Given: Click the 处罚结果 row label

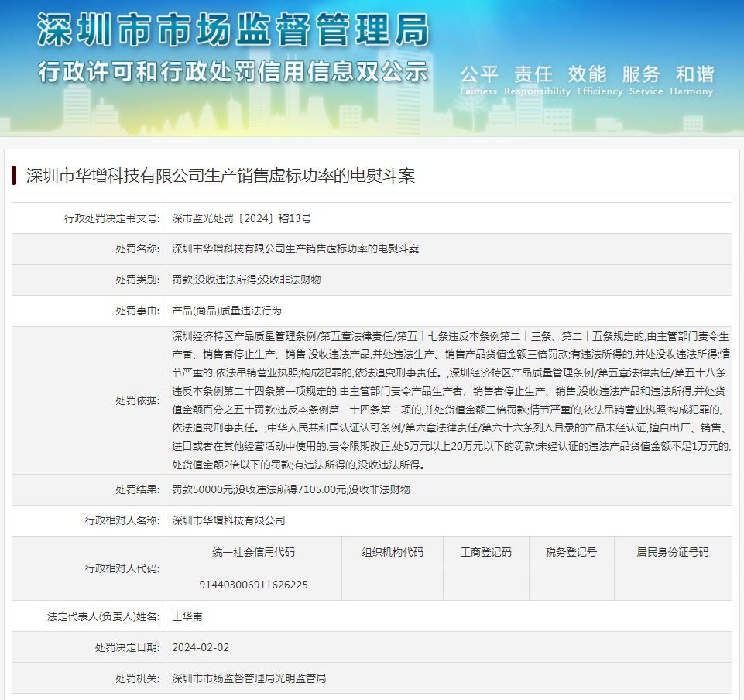Looking at the screenshot, I should point(138,489).
